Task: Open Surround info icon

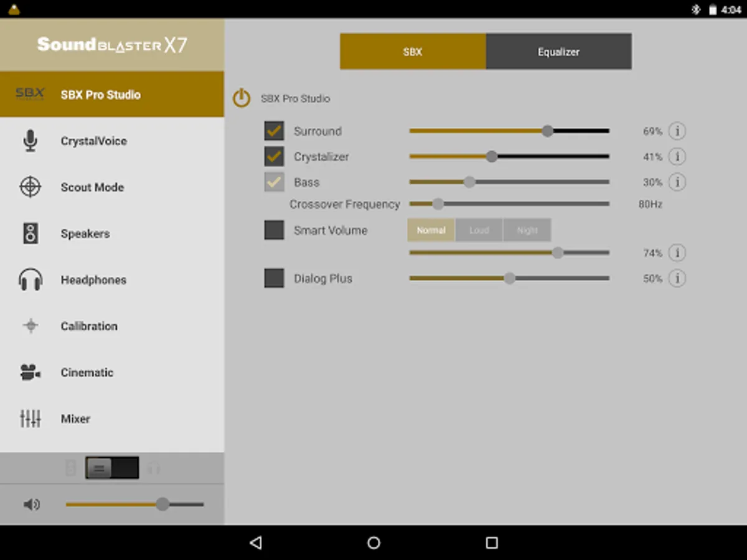Action: click(677, 131)
